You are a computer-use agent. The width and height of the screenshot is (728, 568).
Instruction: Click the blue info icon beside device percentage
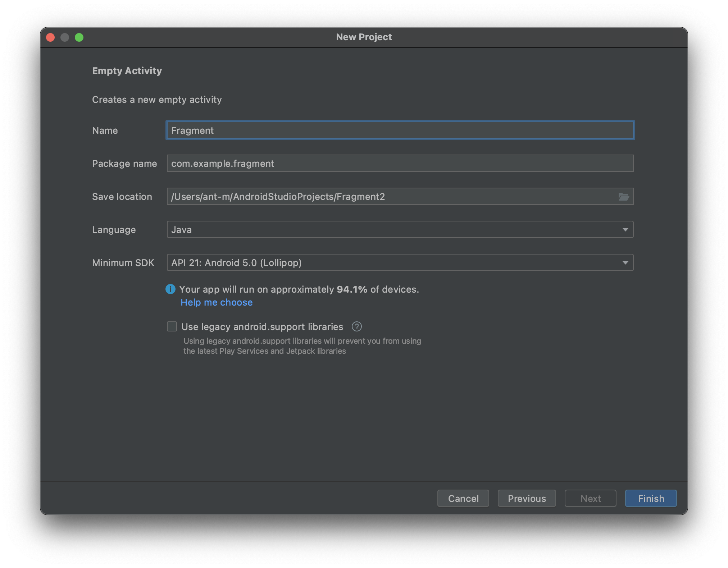coord(170,289)
